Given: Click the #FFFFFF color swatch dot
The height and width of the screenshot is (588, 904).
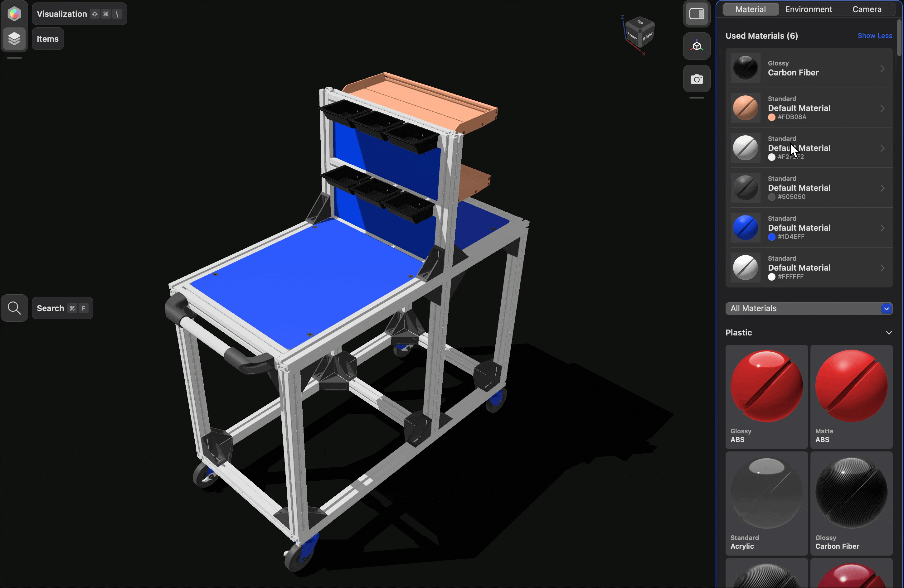Looking at the screenshot, I should pyautogui.click(x=771, y=277).
